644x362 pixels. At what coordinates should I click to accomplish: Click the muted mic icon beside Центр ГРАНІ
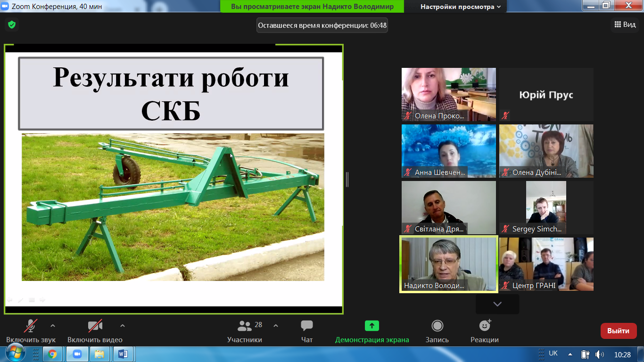[x=505, y=285]
